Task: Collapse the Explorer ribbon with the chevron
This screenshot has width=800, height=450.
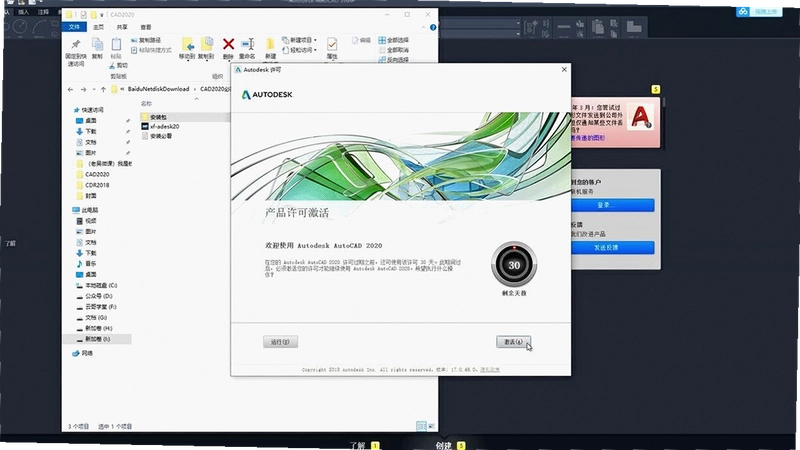Action: coord(423,28)
